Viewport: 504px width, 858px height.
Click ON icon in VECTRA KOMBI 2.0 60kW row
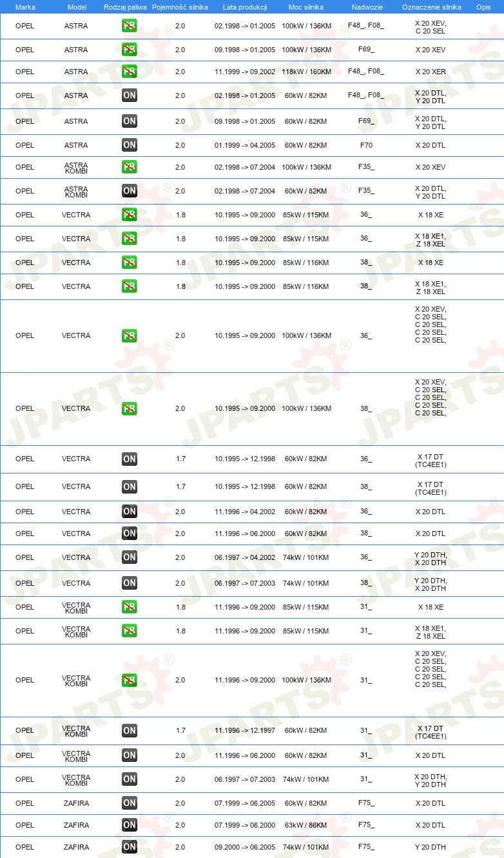(x=130, y=755)
